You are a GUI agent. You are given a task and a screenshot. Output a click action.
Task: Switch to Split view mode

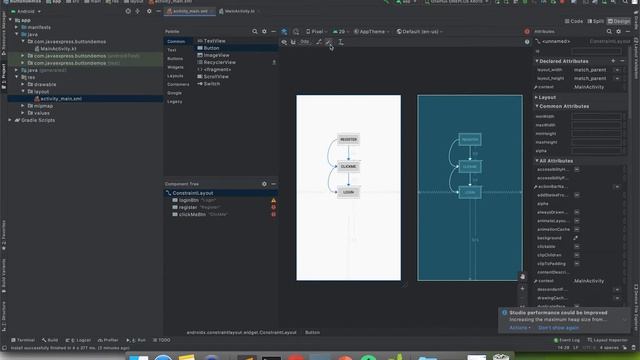coord(596,21)
